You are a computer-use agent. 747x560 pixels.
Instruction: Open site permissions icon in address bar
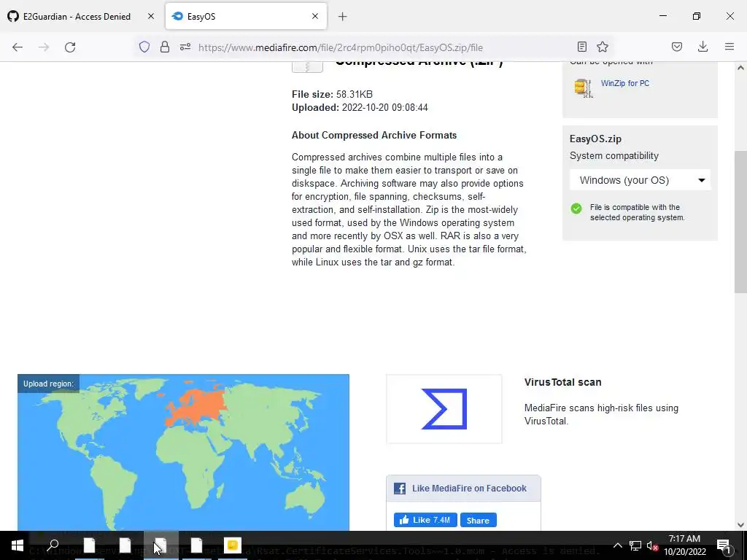pos(185,47)
